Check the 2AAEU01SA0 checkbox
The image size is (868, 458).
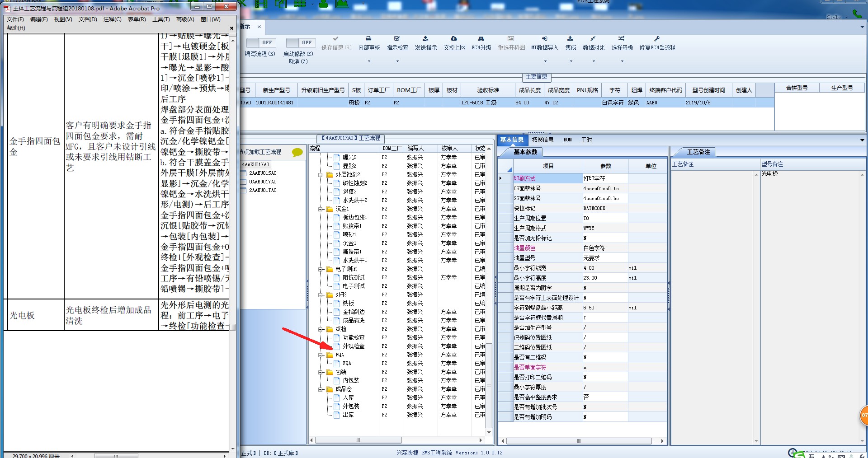243,173
